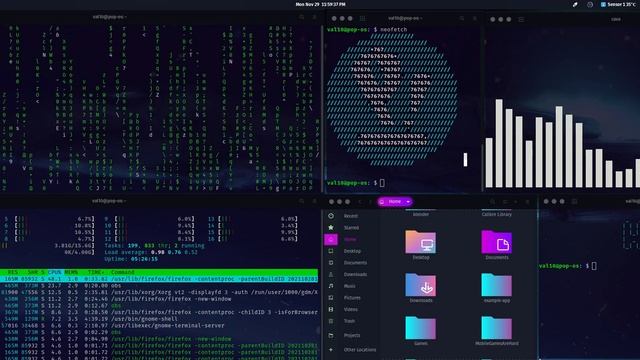640x360 pixels.
Task: Open the Games folder
Action: click(x=420, y=328)
